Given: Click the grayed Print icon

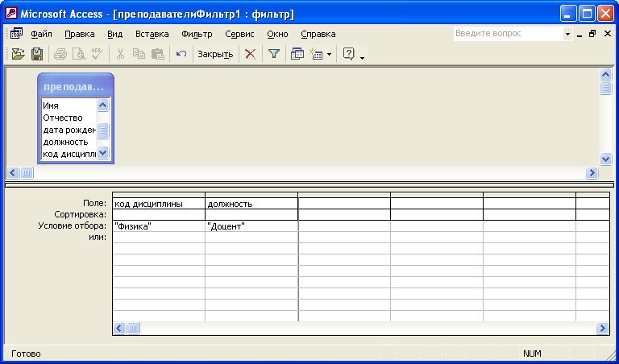Looking at the screenshot, I should click(60, 54).
